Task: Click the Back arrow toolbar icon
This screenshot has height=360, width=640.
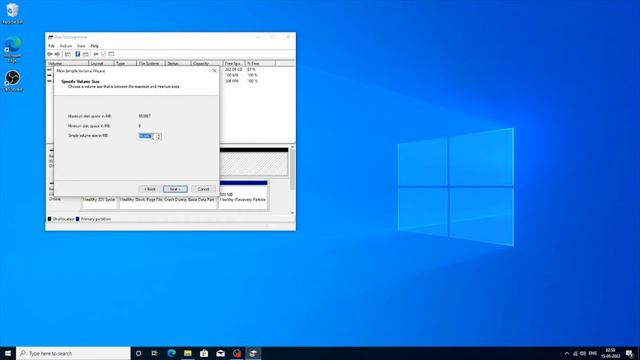Action: pyautogui.click(x=50, y=54)
